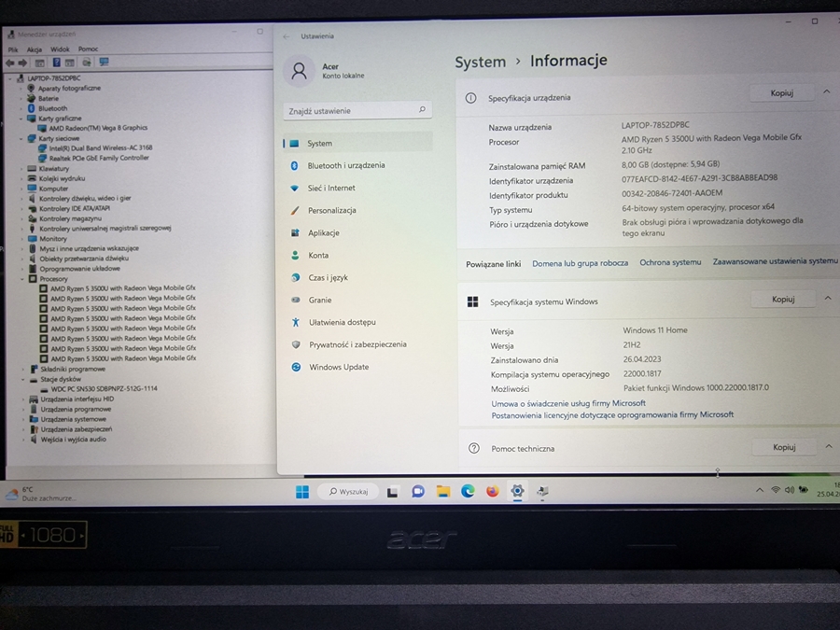This screenshot has height=630, width=840.
Task: Open the Chat app on taskbar
Action: [418, 491]
